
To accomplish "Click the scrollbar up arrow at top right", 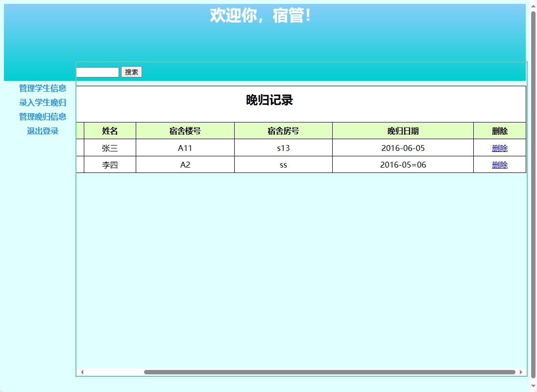I will click(x=533, y=5).
